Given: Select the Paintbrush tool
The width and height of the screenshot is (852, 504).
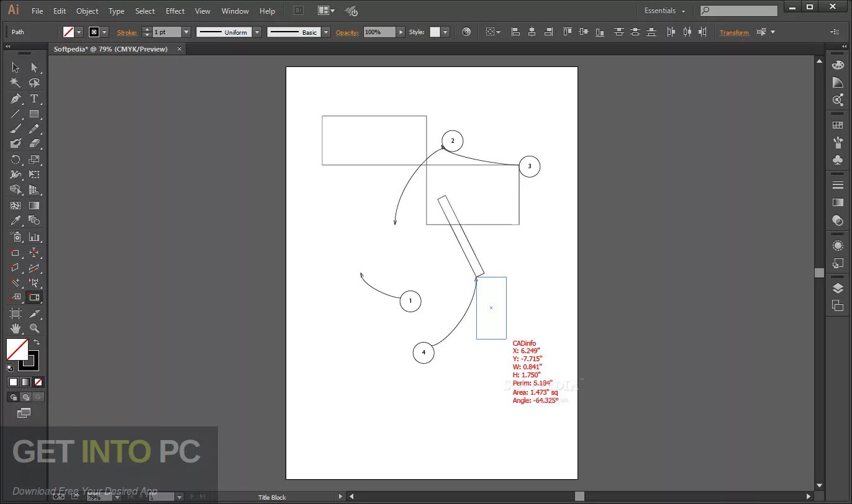Looking at the screenshot, I should (x=16, y=128).
